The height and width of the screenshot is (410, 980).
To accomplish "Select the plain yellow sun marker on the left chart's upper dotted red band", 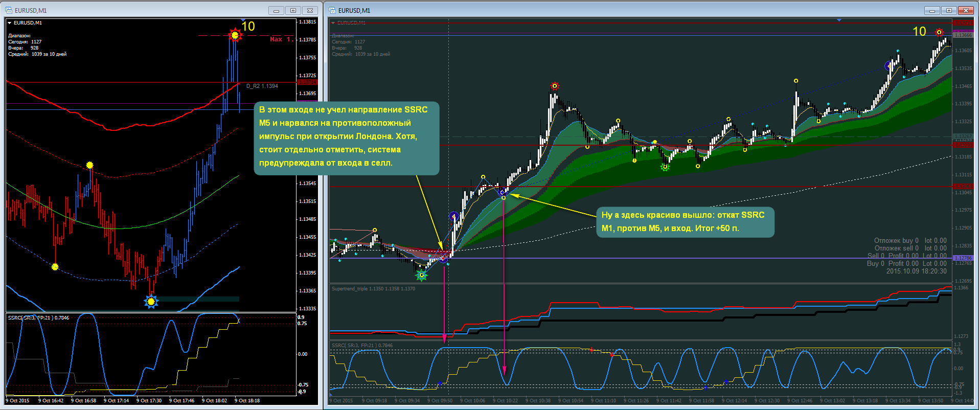I will click(90, 165).
